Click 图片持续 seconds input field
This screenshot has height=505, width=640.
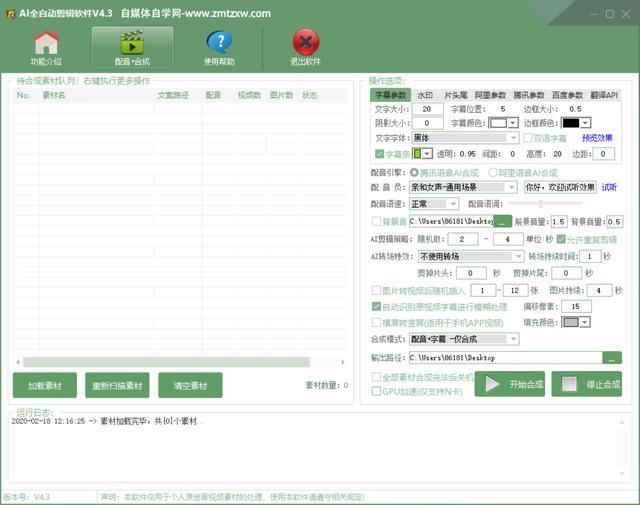[x=600, y=290]
